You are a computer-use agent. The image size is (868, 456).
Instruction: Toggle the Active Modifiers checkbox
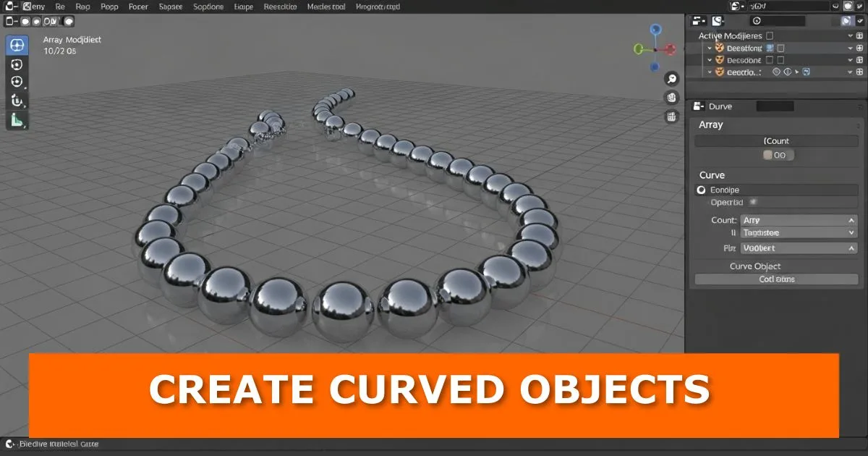click(770, 35)
